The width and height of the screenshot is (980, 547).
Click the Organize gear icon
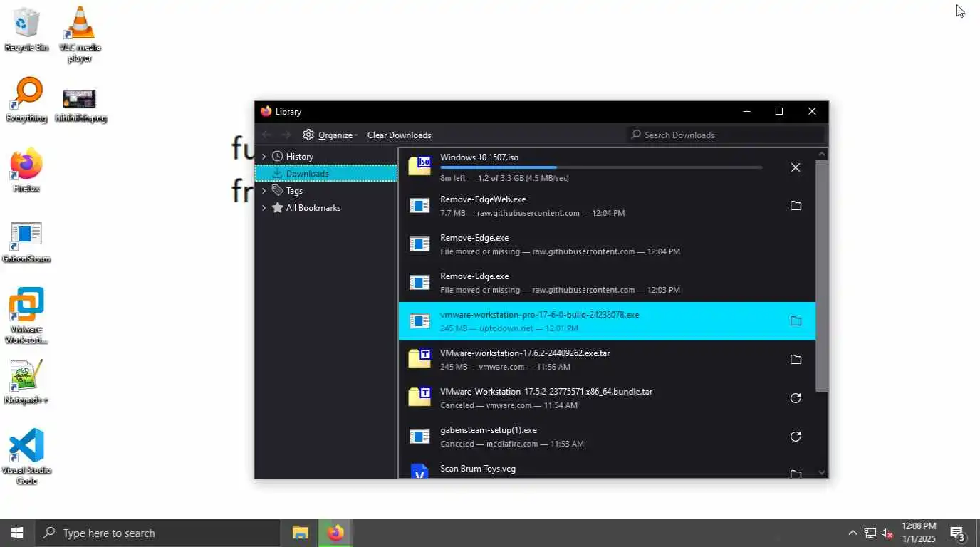coord(308,135)
